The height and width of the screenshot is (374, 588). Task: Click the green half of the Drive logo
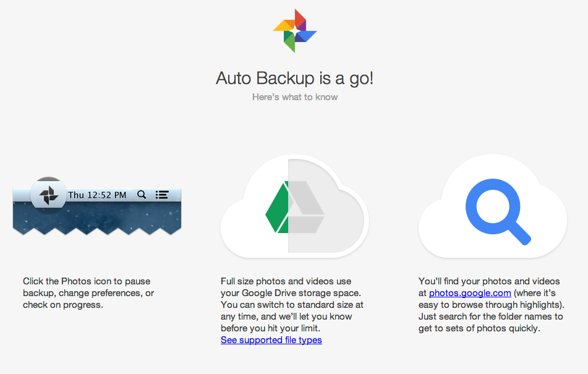tap(276, 208)
